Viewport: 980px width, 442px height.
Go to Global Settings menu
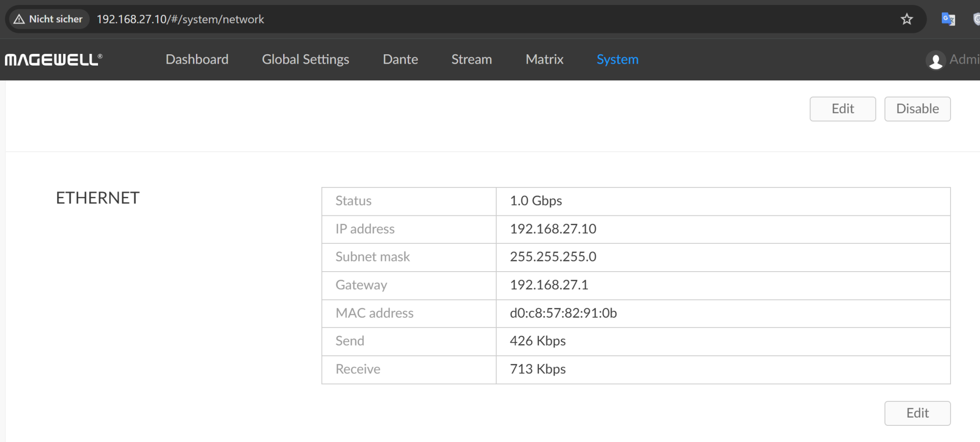tap(305, 60)
